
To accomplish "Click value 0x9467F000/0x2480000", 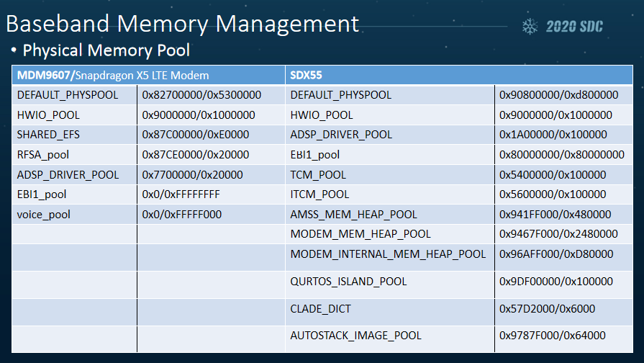I will click(558, 234).
